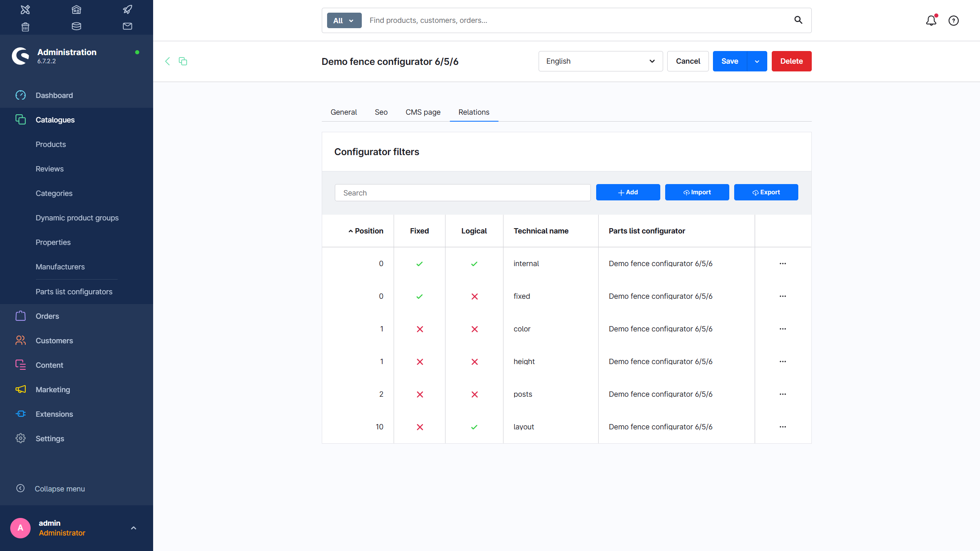Open the All search scope dropdown
Screen dimensions: 980x551
344,20
